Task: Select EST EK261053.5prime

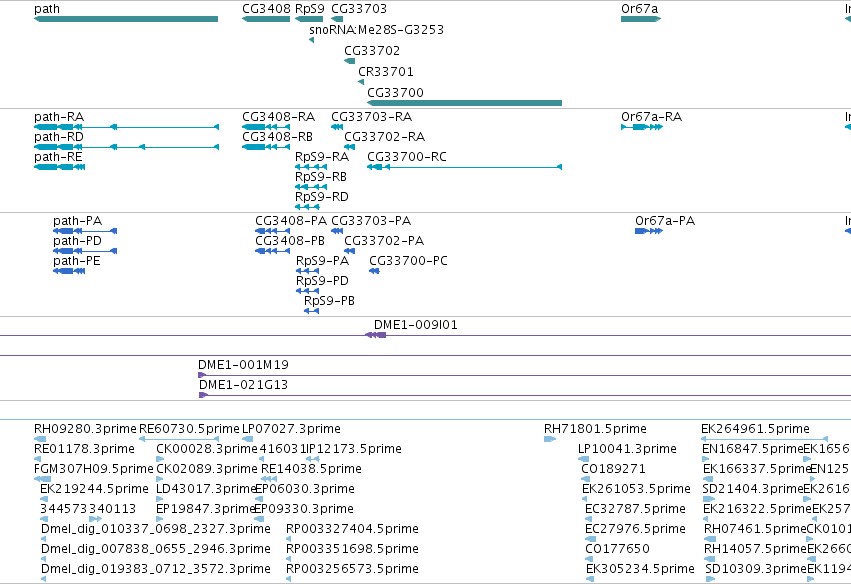Action: click(585, 499)
